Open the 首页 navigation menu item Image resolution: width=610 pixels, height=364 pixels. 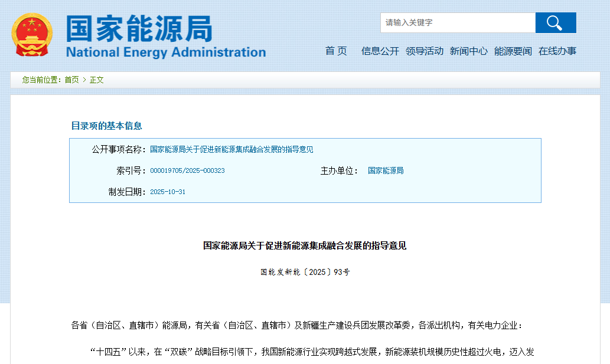336,51
